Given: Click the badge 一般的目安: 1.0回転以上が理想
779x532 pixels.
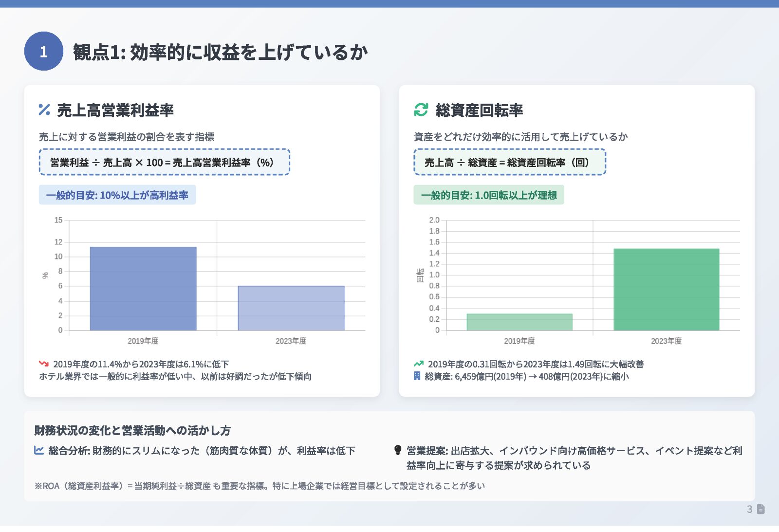Looking at the screenshot, I should click(489, 195).
